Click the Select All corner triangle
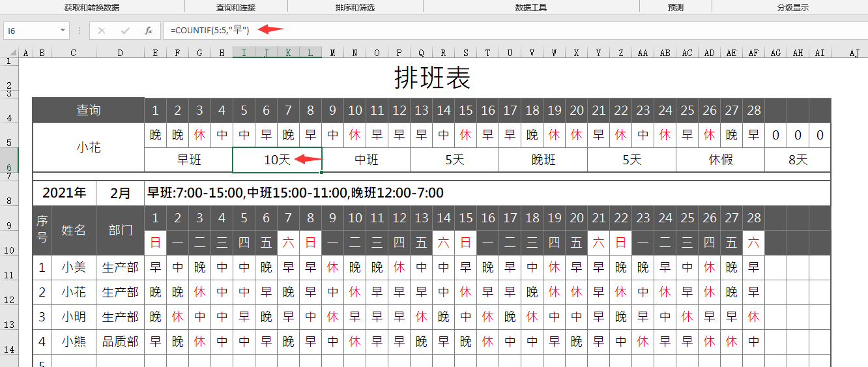Screen dimensions: 868x367 coord(10,53)
